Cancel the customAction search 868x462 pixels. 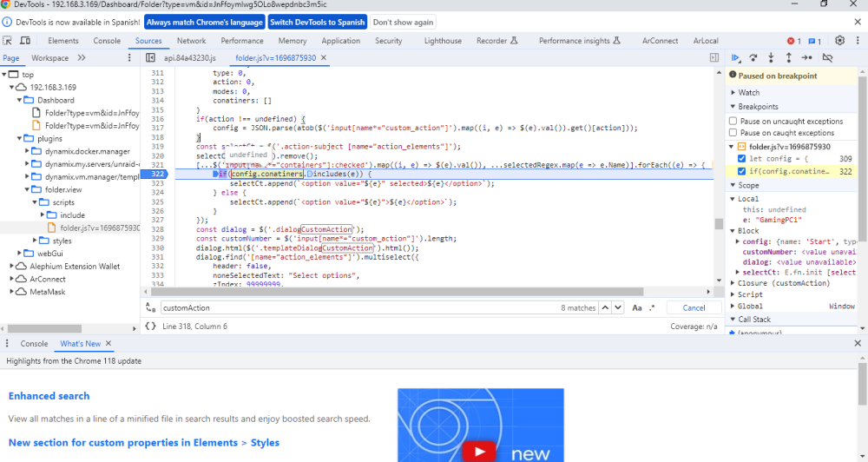coord(694,307)
